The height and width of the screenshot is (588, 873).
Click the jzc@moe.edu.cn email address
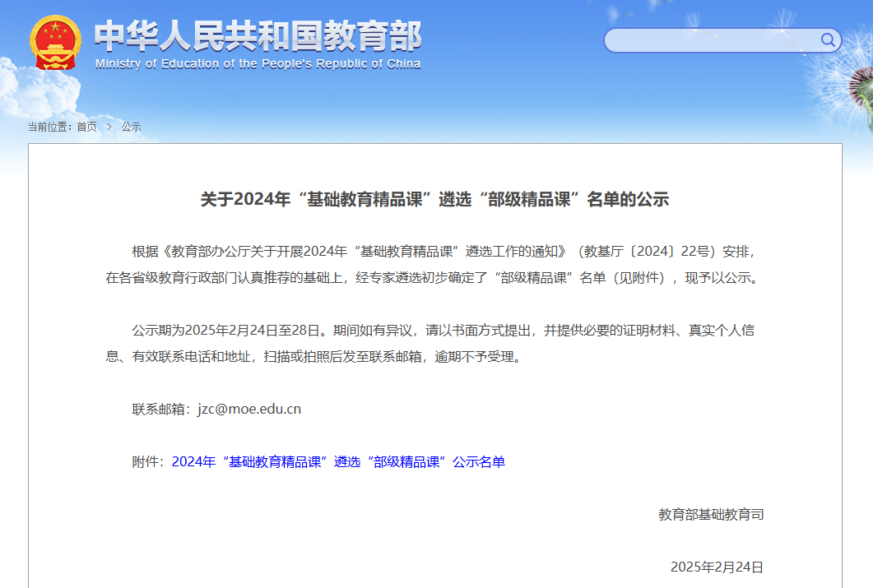pos(249,409)
